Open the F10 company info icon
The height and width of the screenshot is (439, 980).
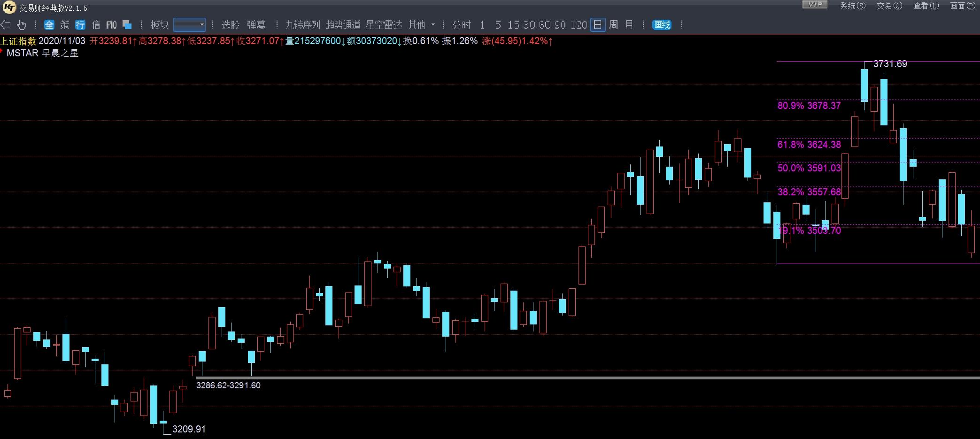111,24
